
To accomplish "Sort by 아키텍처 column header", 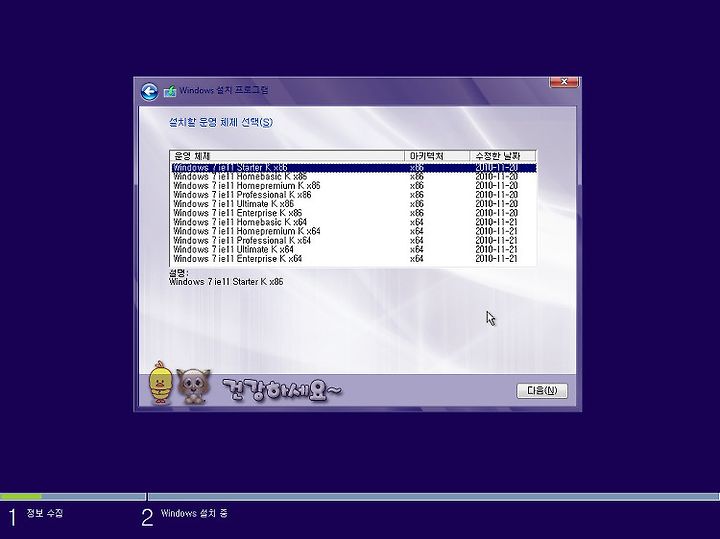I will (x=437, y=156).
